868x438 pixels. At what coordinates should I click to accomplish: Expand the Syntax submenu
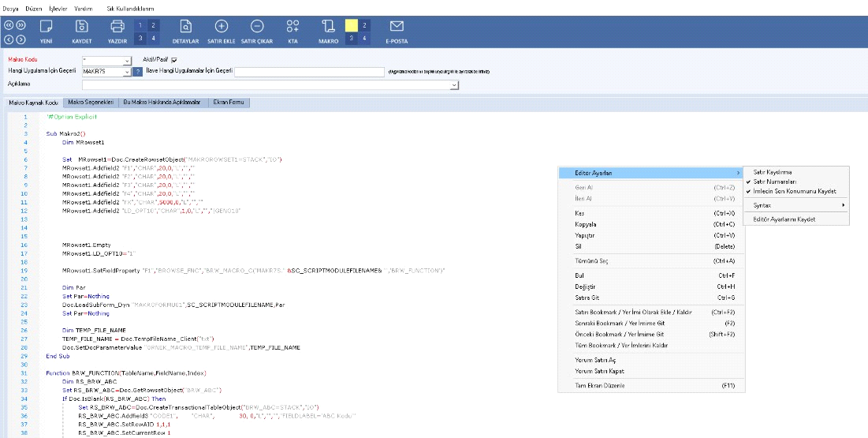796,205
